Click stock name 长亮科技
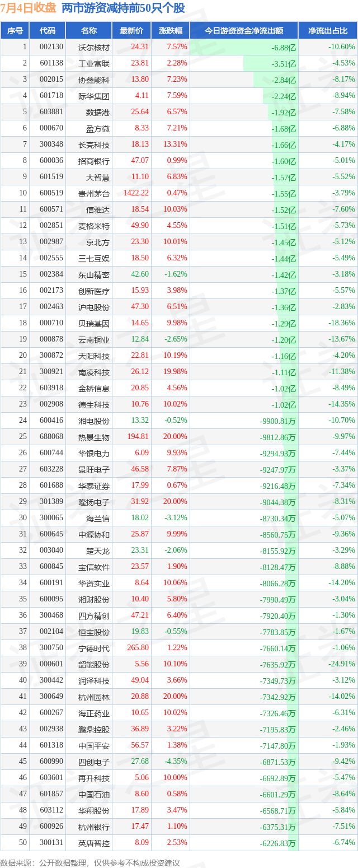This screenshot has height=868, width=358. tap(94, 144)
